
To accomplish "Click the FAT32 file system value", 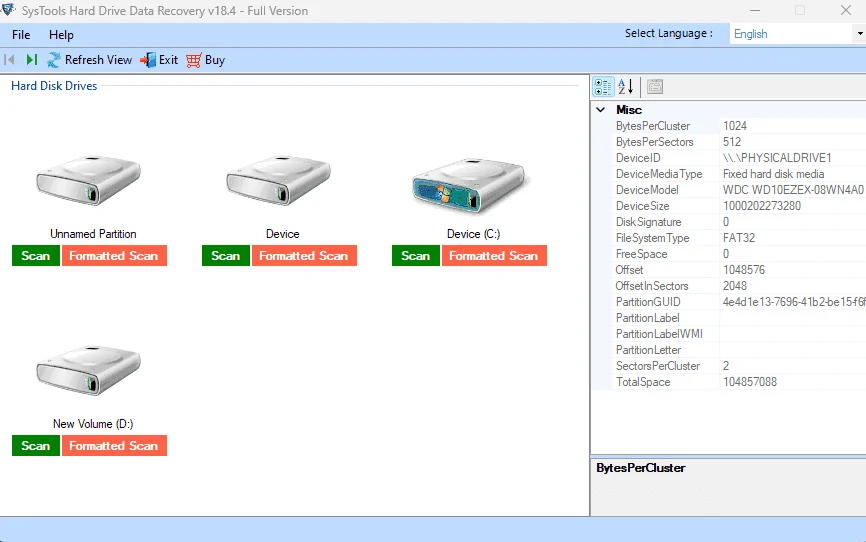I will (739, 238).
